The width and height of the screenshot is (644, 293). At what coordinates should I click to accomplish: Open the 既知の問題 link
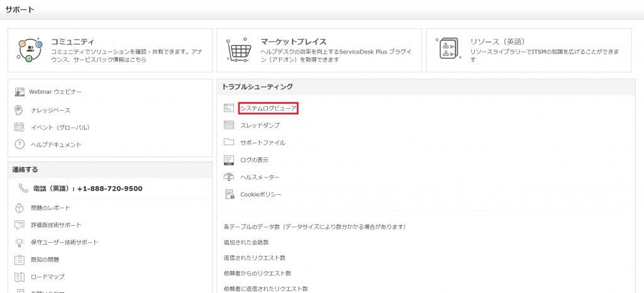click(x=45, y=260)
